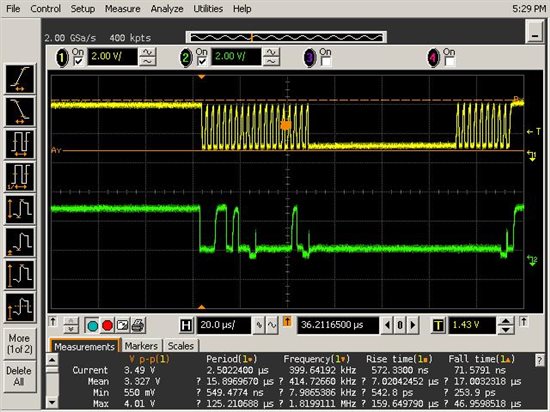Click the red Stop acquisition button
The width and height of the screenshot is (550, 412).
point(107,326)
